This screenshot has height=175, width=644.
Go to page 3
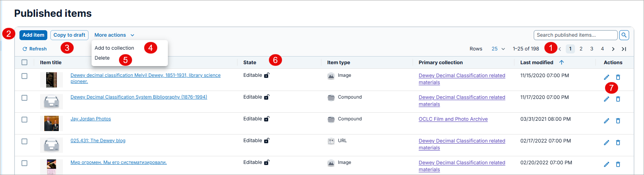592,49
